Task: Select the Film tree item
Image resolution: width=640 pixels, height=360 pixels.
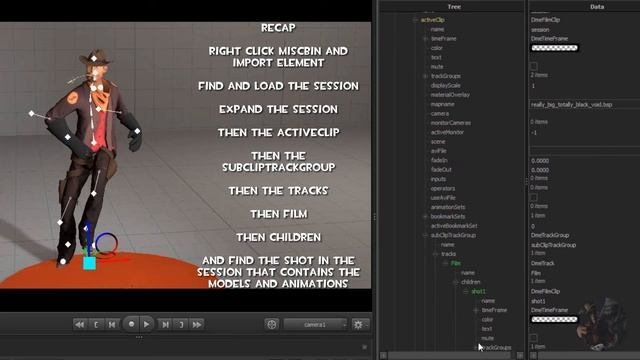Action: 456,263
